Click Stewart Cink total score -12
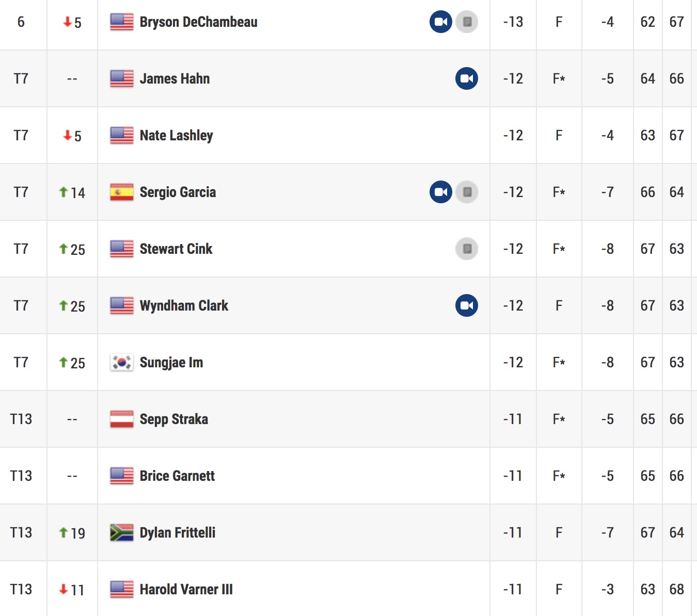This screenshot has width=697, height=616. (x=513, y=249)
